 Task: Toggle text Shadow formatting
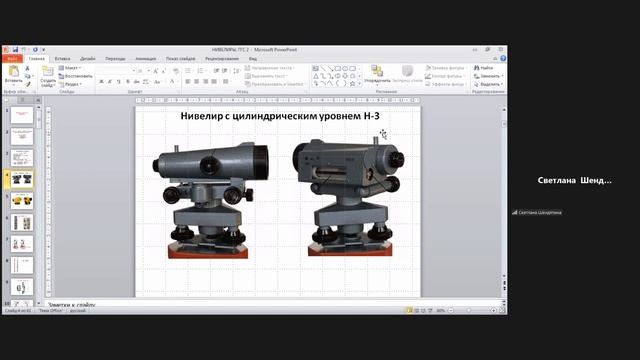click(x=128, y=82)
